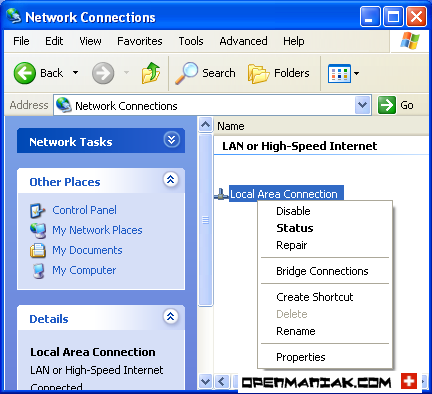
Task: Click the sidebar scroll up arrow
Action: pyautogui.click(x=206, y=125)
